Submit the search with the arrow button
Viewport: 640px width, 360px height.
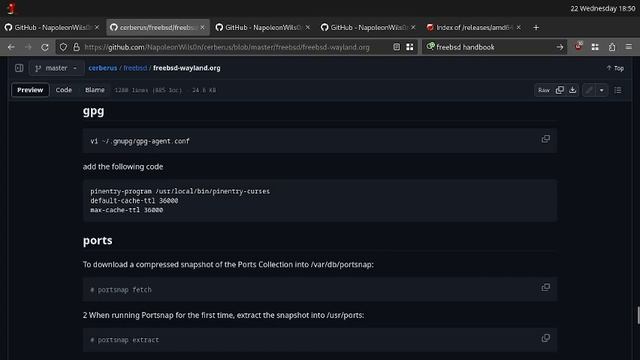pos(560,47)
